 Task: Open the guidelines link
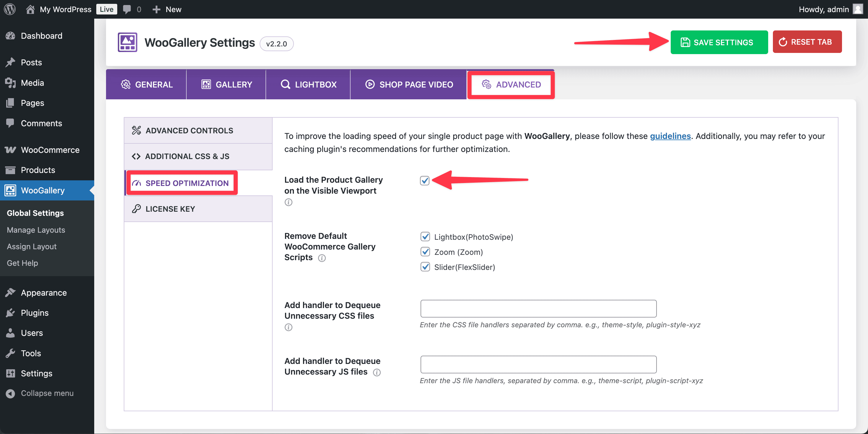click(x=670, y=136)
